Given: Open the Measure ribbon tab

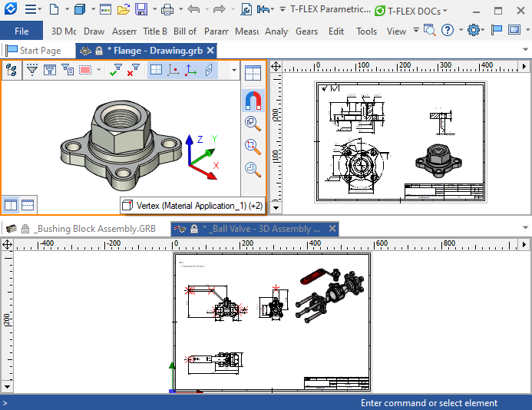Looking at the screenshot, I should tap(246, 31).
